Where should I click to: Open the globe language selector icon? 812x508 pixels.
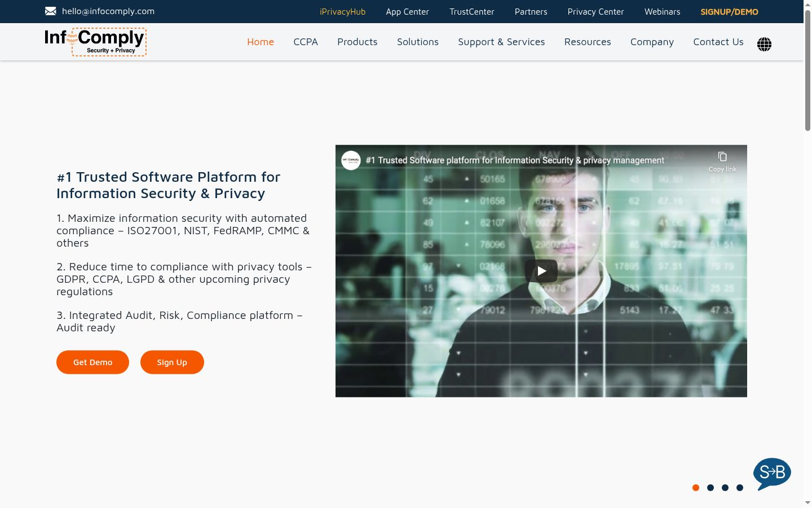point(764,44)
